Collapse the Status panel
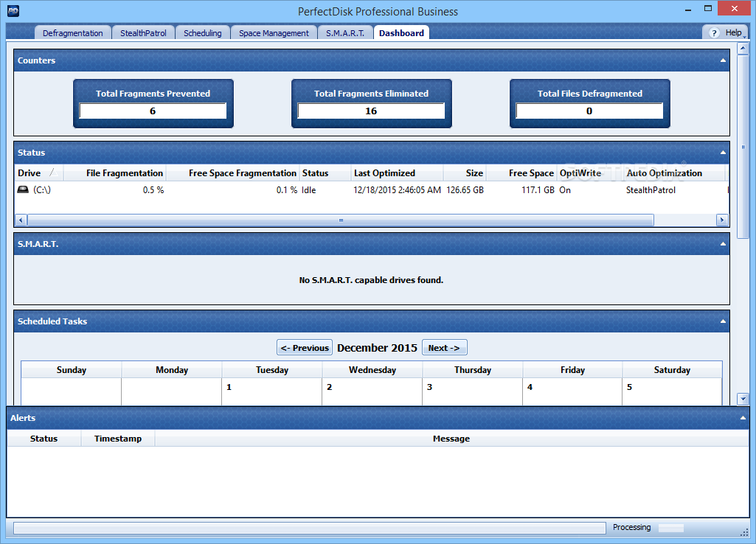This screenshot has height=544, width=756. pos(723,153)
